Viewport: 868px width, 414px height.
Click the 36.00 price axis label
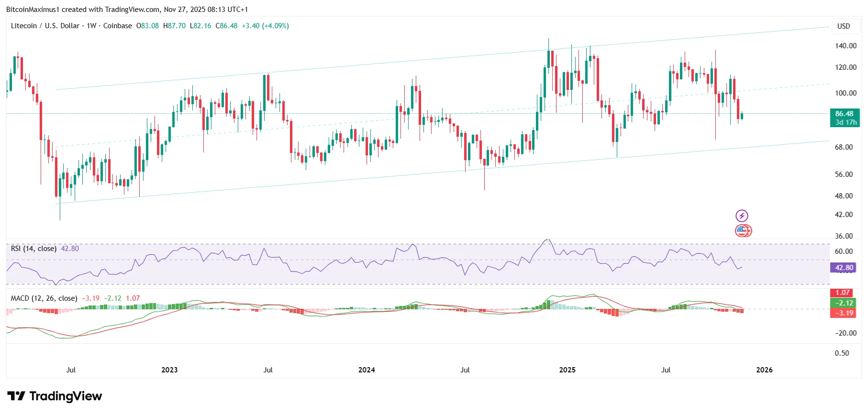pyautogui.click(x=844, y=236)
